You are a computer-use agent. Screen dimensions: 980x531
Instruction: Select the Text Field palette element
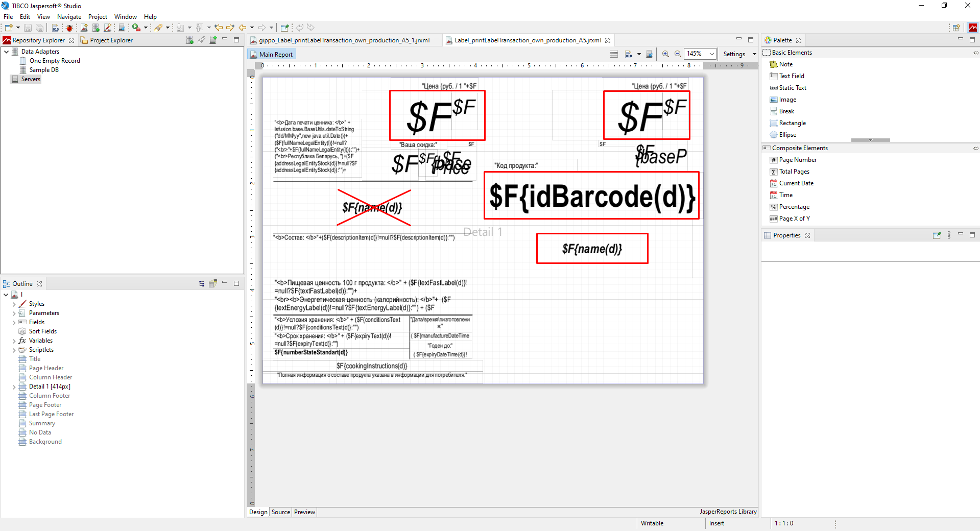coord(791,76)
